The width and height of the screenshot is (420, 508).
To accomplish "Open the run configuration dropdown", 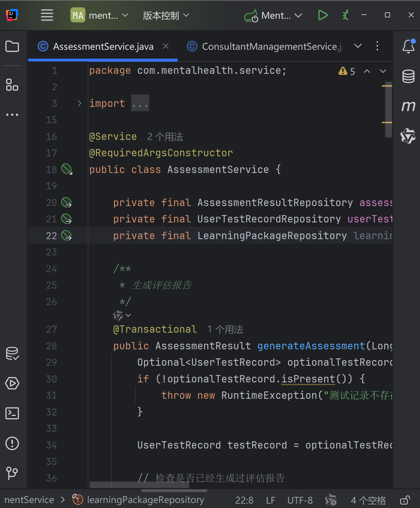I will (274, 15).
